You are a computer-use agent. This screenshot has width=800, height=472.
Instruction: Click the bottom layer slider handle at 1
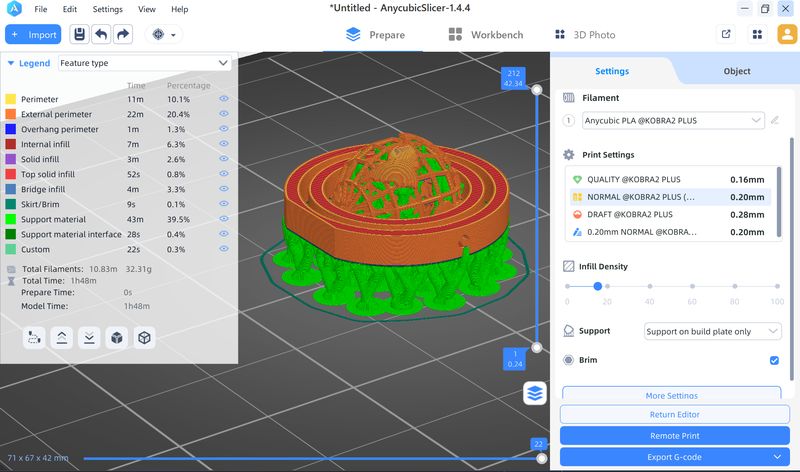click(x=537, y=347)
